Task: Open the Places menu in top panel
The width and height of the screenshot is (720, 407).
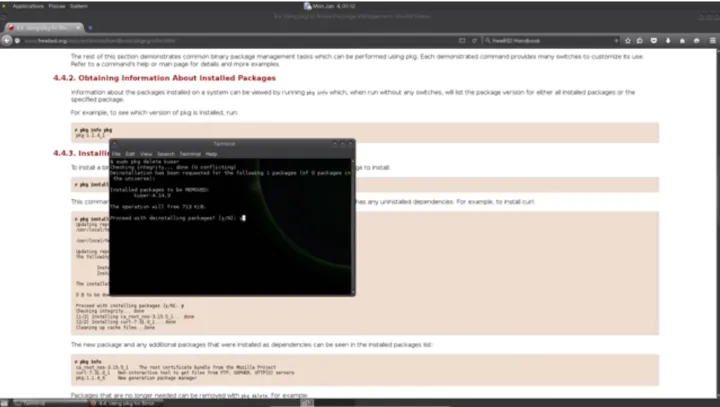Action: 57,5
